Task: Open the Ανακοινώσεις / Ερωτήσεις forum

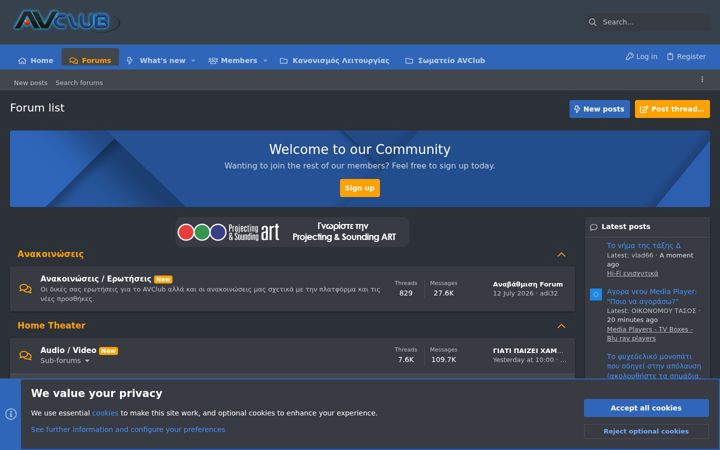Action: click(x=96, y=279)
